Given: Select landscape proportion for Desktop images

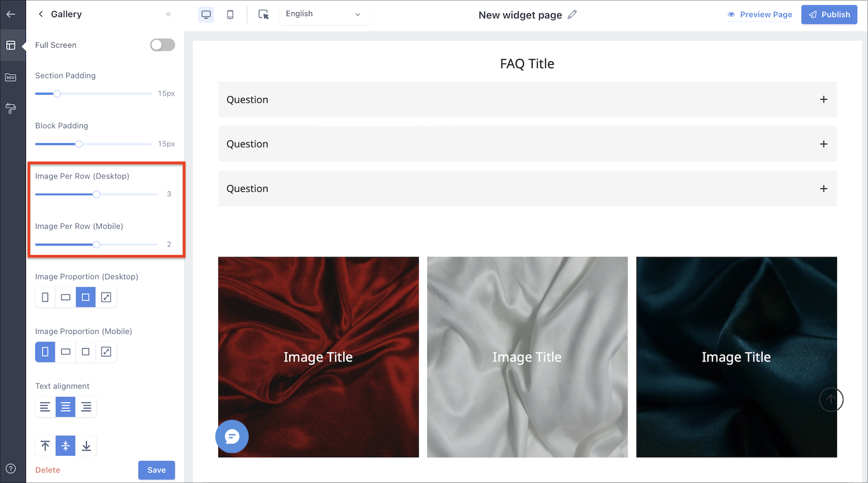Looking at the screenshot, I should tap(66, 297).
